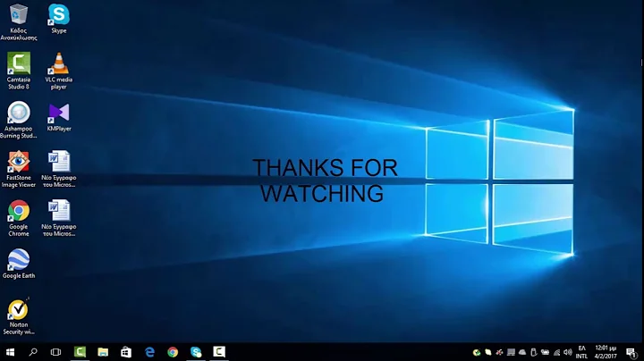This screenshot has width=644, height=361.
Task: Open the Recycle Bin desktop icon
Action: click(19, 21)
